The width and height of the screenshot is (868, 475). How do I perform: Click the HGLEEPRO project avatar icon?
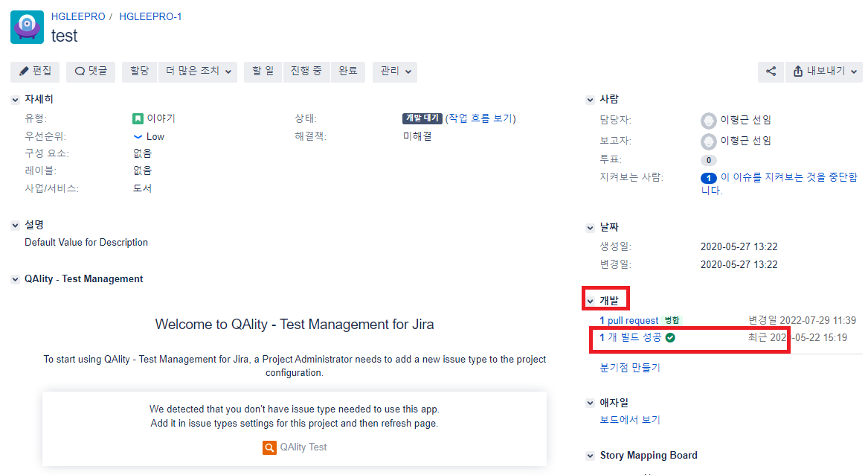pos(27,27)
